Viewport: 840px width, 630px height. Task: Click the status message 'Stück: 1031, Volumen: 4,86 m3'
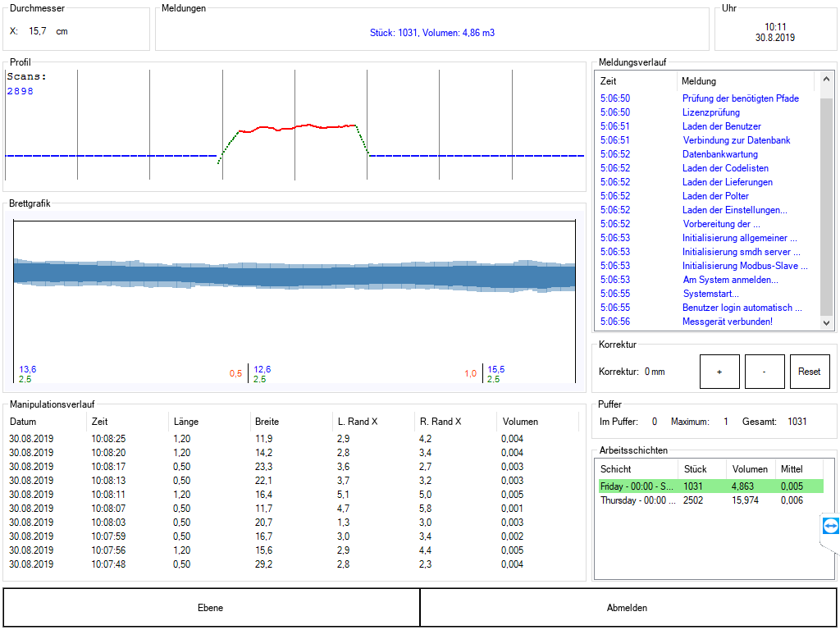(432, 33)
